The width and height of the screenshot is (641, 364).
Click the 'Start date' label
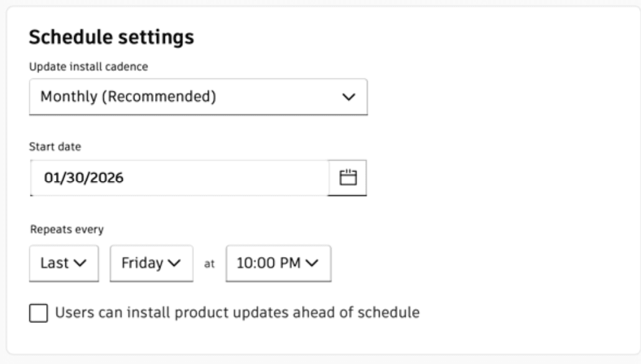(55, 147)
